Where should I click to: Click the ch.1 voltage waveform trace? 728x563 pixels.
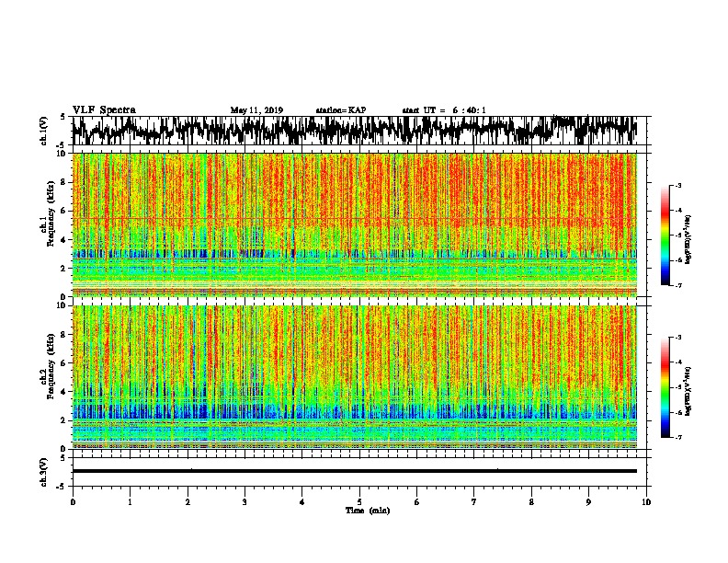(x=354, y=131)
